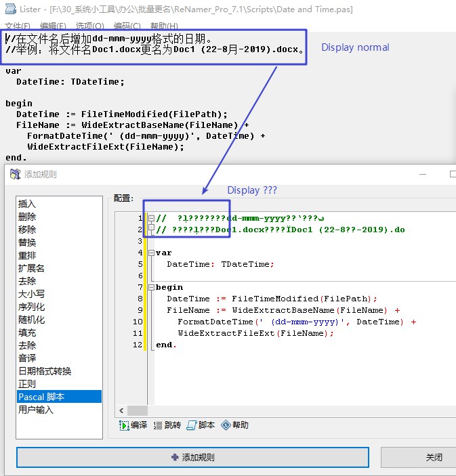Click the 编译 (Compile) script icon
The width and height of the screenshot is (456, 476).
pyautogui.click(x=125, y=425)
